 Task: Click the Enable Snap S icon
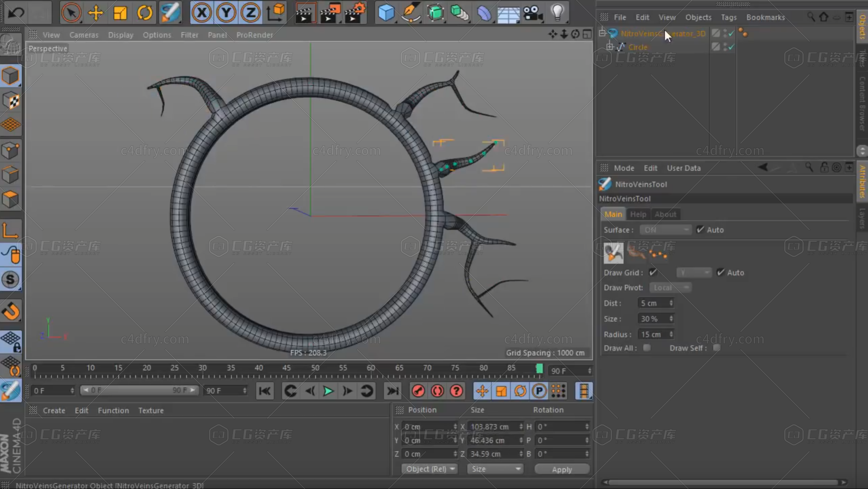11,279
